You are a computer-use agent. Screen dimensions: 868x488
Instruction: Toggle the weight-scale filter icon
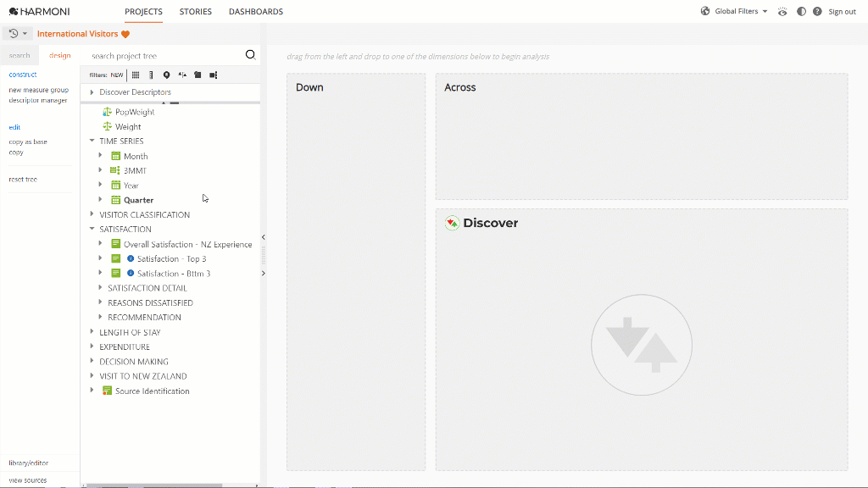coord(182,75)
